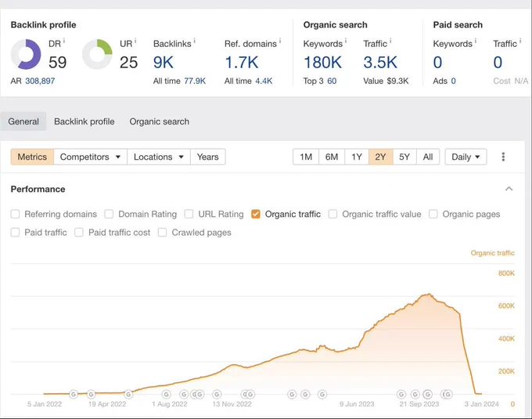532x419 pixels.
Task: Click the 21 Sep 2023 date label
Action: (419, 404)
